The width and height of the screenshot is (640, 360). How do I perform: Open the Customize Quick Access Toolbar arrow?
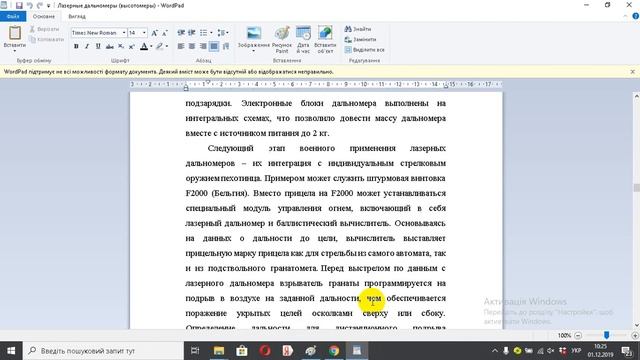point(49,6)
